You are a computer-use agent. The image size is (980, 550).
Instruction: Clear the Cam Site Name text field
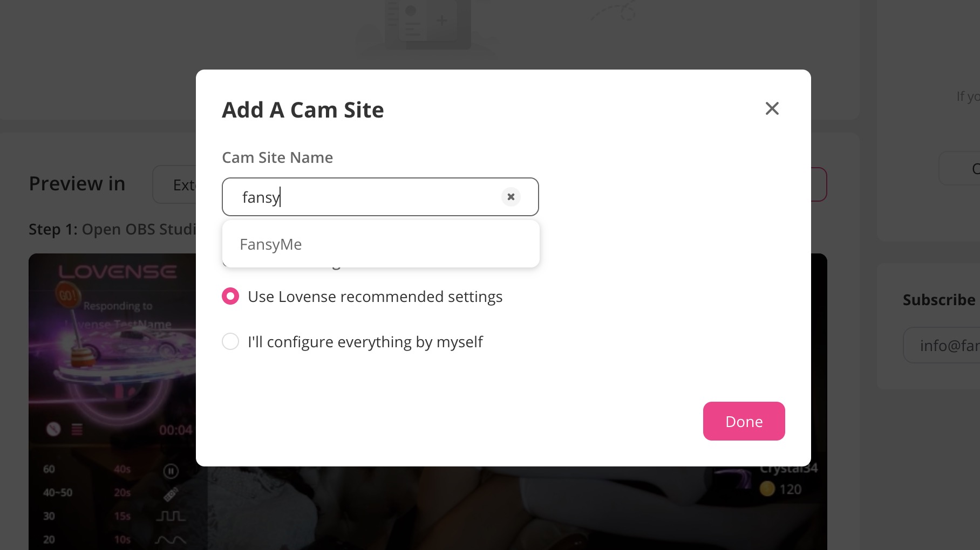pos(511,197)
